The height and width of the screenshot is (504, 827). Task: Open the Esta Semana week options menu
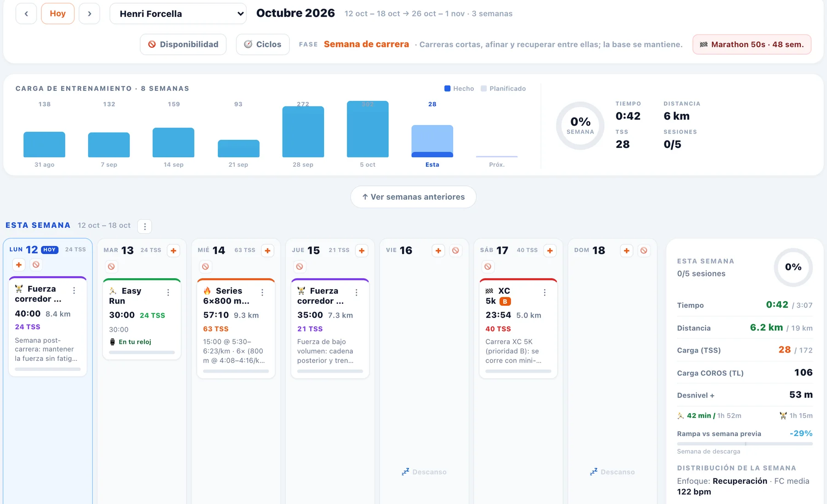click(x=145, y=226)
